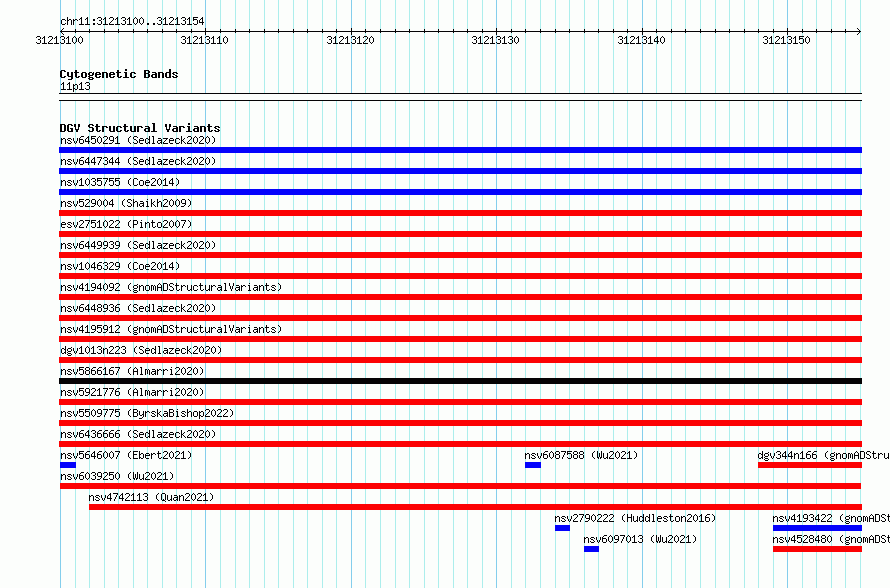Select the red bar for nsv5921776
This screenshot has width=890, height=588.
[460, 402]
